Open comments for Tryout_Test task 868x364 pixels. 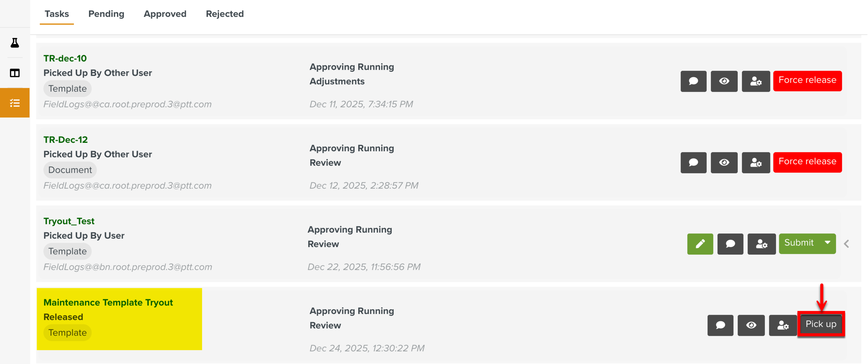[x=730, y=244]
